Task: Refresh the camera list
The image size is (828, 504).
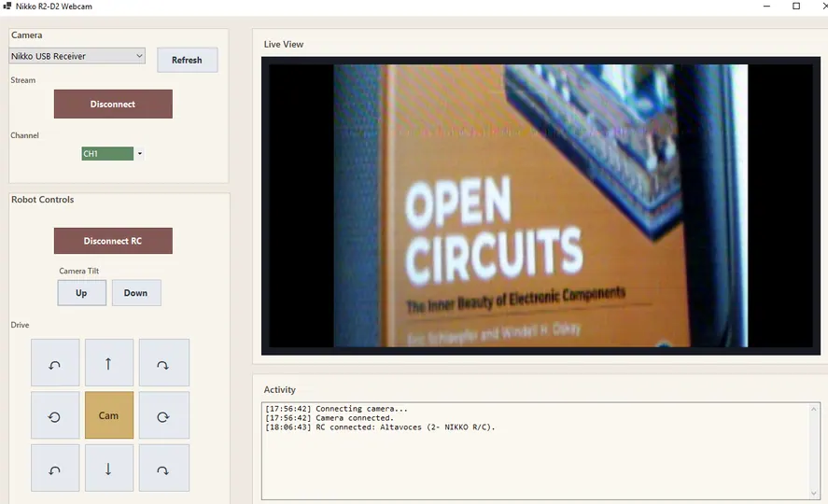Action: [187, 60]
